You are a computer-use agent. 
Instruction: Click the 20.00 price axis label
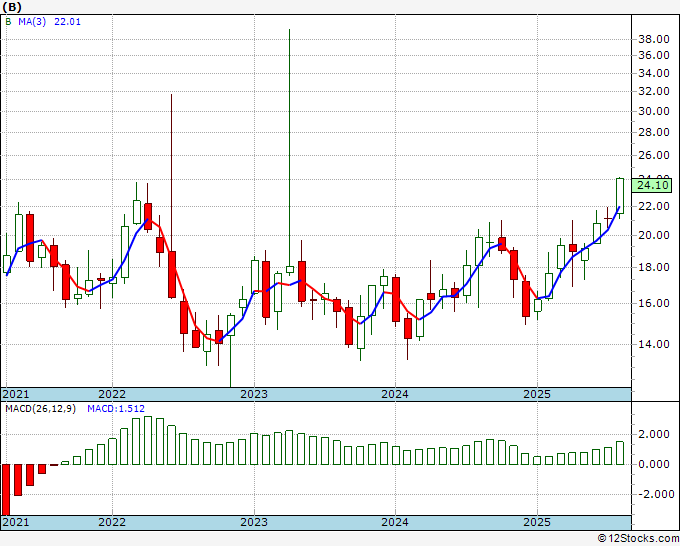(654, 235)
